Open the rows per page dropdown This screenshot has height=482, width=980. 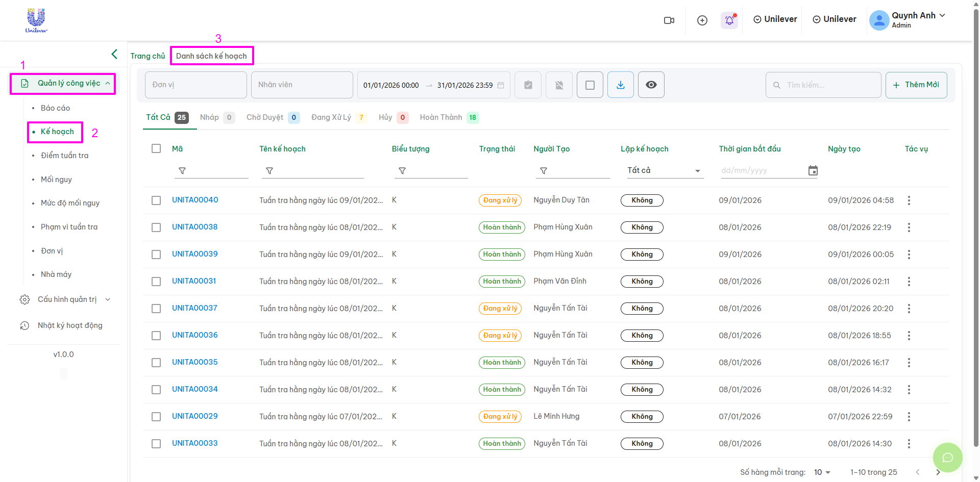[x=822, y=472]
